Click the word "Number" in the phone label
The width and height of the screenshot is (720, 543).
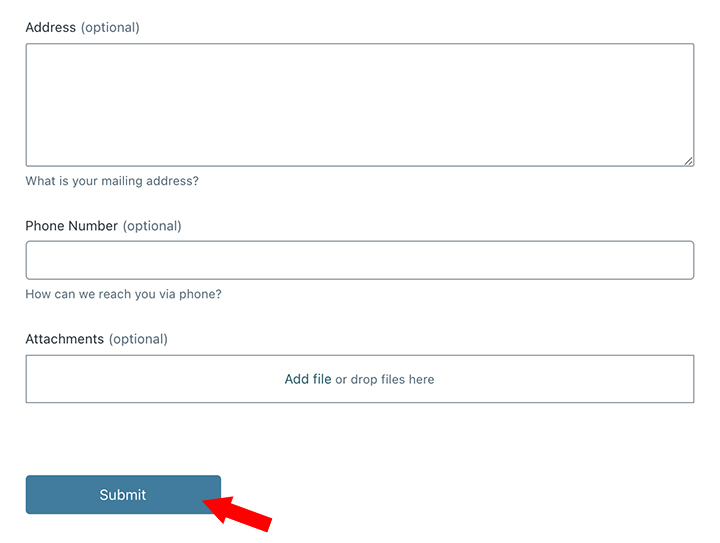pyautogui.click(x=93, y=226)
